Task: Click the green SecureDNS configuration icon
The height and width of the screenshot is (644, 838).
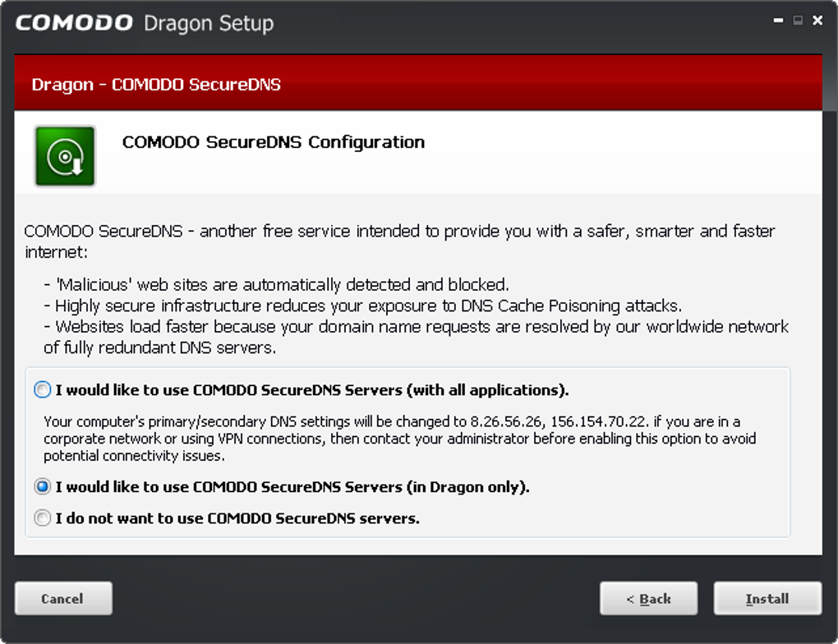Action: (65, 155)
